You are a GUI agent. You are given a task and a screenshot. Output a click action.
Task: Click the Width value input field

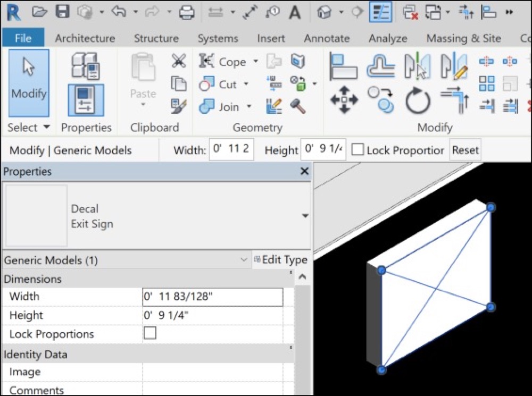pos(212,297)
